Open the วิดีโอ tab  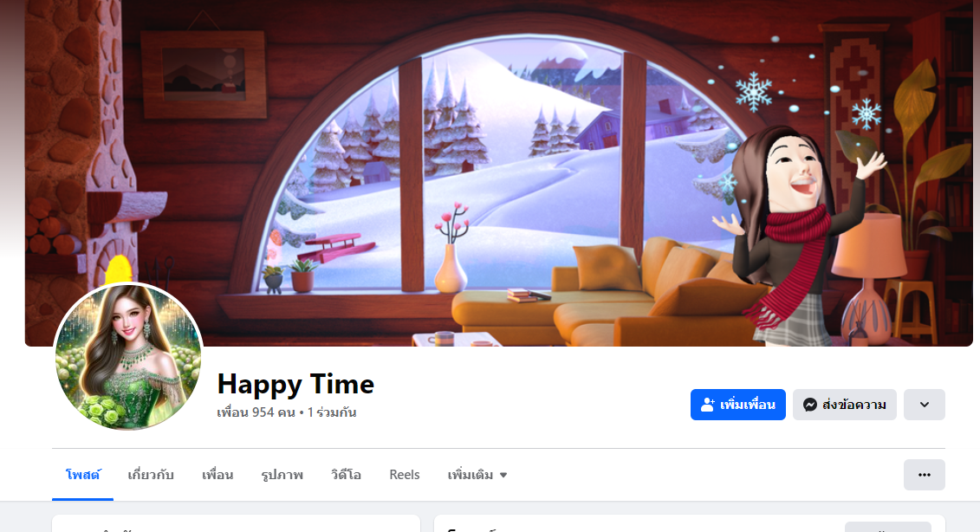[x=347, y=475]
